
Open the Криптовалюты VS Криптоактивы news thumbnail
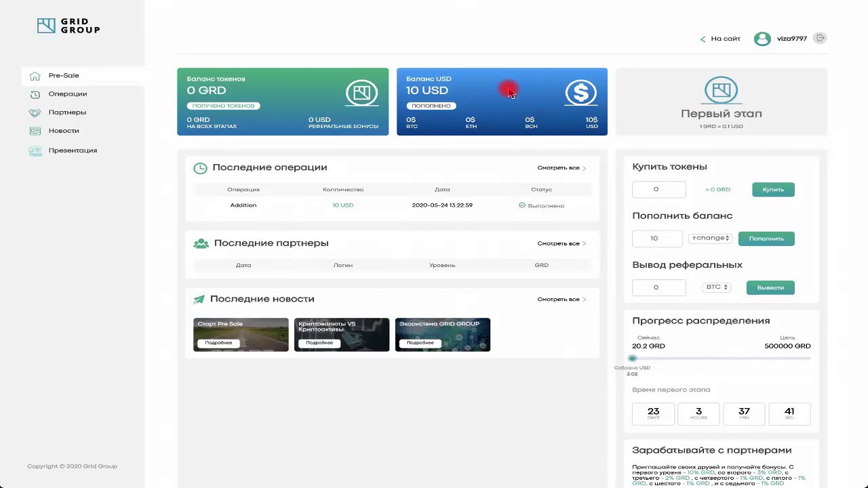(x=342, y=335)
